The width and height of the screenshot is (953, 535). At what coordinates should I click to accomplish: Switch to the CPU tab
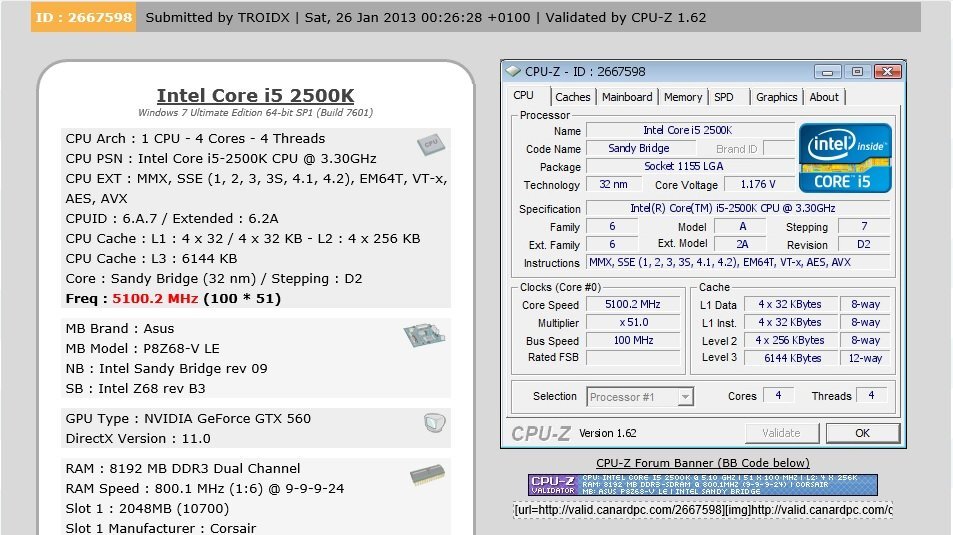(x=523, y=96)
